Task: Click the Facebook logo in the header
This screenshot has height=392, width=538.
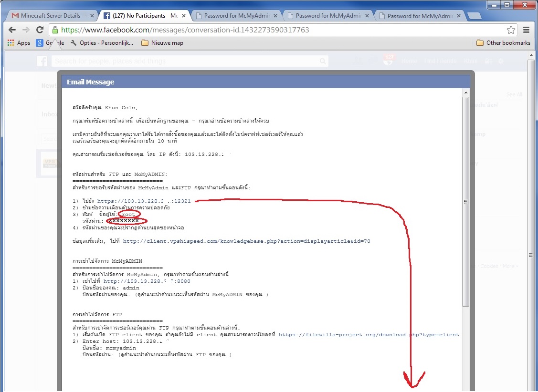Action: (42, 61)
